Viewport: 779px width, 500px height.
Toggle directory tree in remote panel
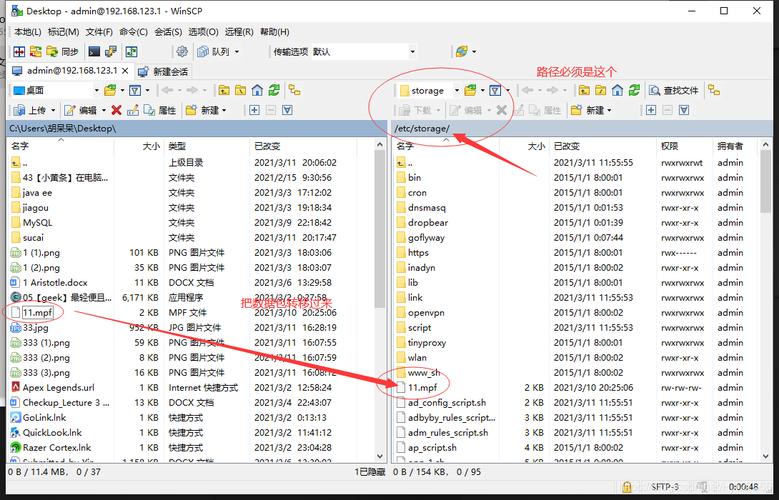tap(714, 90)
